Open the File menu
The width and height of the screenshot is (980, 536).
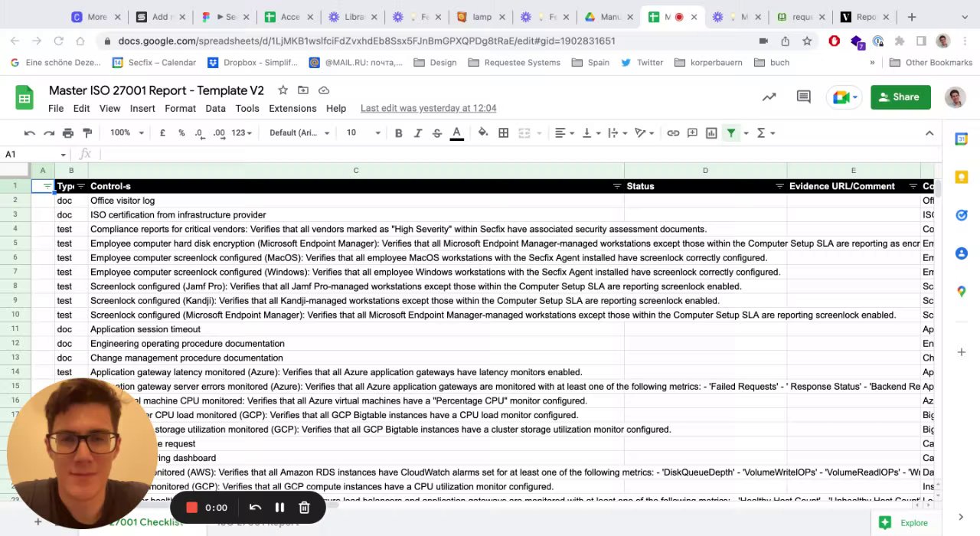pyautogui.click(x=56, y=109)
